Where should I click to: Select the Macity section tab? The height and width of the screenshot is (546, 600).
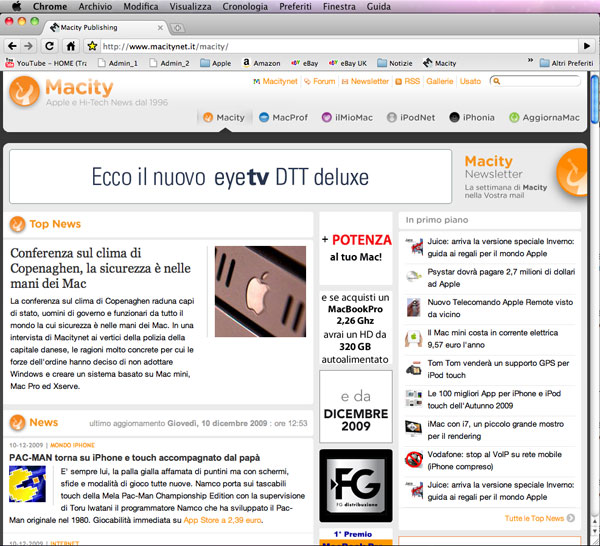pos(224,117)
